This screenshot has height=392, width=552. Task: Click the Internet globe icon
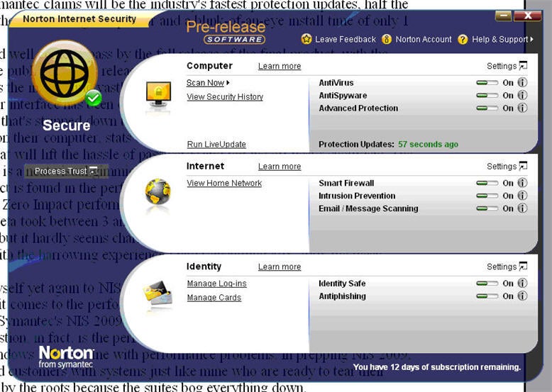(x=158, y=191)
